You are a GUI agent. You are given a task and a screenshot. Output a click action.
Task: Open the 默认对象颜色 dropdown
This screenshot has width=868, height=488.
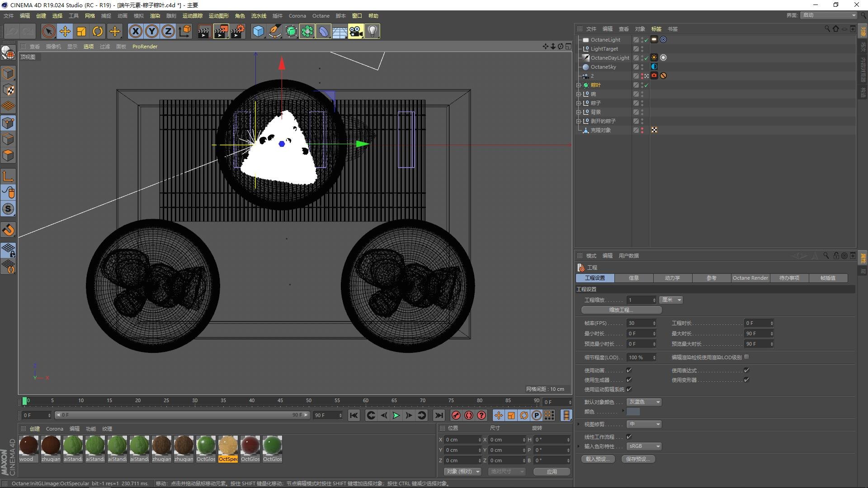(644, 402)
